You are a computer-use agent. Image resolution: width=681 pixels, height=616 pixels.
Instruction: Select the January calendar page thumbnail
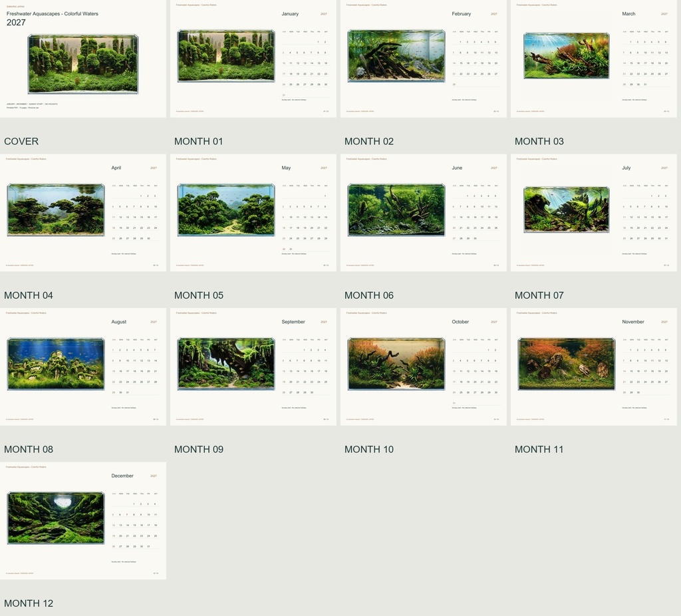click(253, 59)
